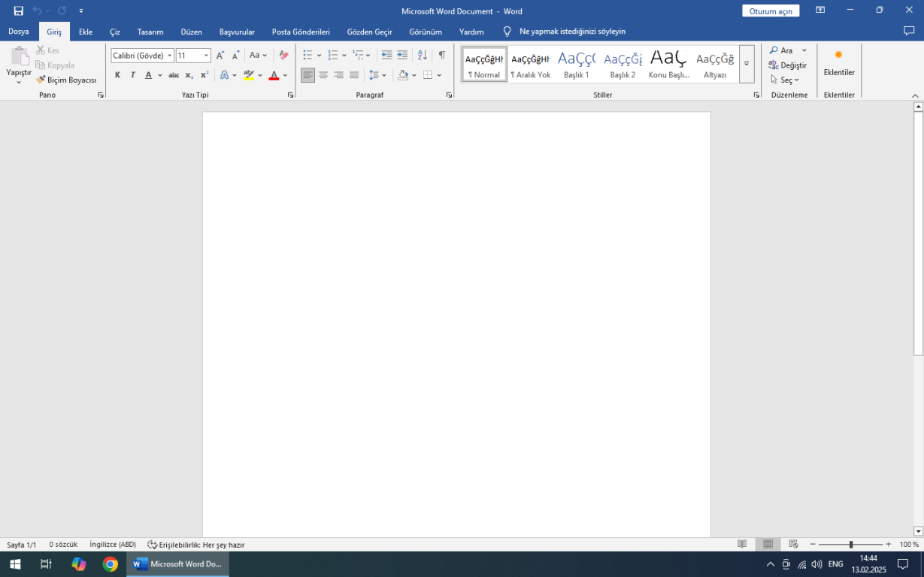This screenshot has height=577, width=924.
Task: Open the line spacing dropdown
Action: click(377, 75)
